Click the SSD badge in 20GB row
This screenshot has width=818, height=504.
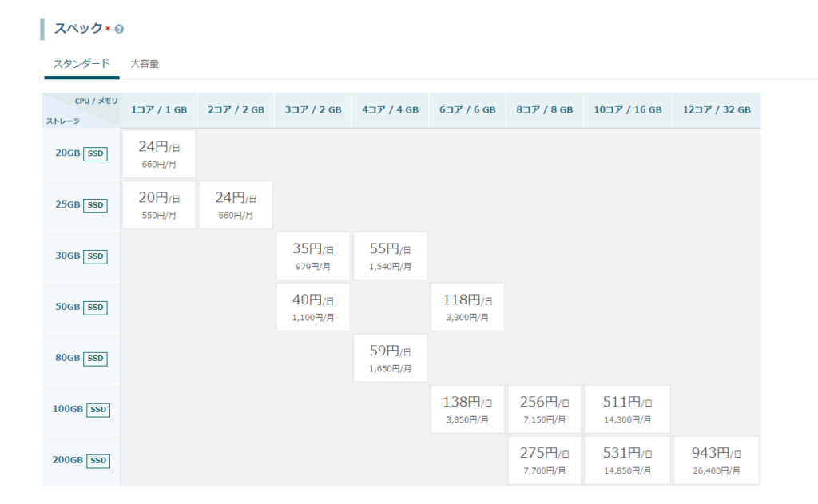tap(96, 154)
